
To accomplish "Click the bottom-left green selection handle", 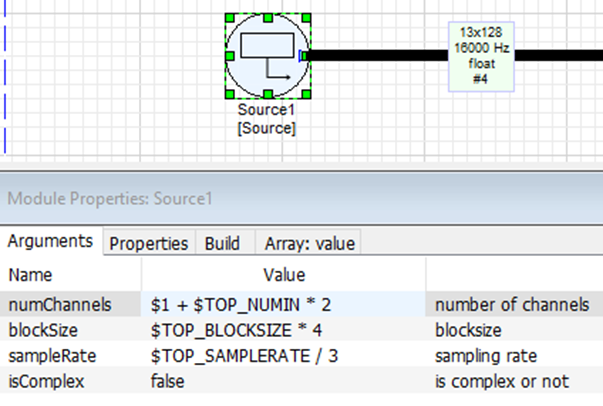I will [x=229, y=95].
